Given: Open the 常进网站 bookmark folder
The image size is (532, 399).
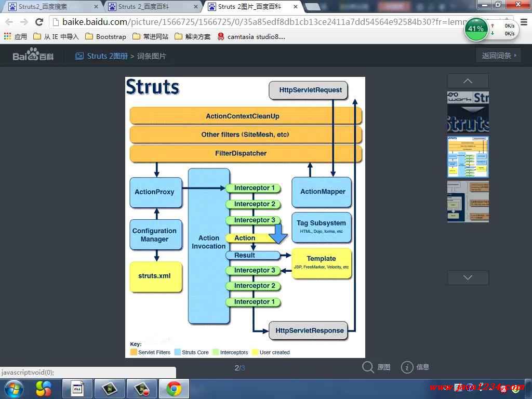Looking at the screenshot, I should click(150, 36).
